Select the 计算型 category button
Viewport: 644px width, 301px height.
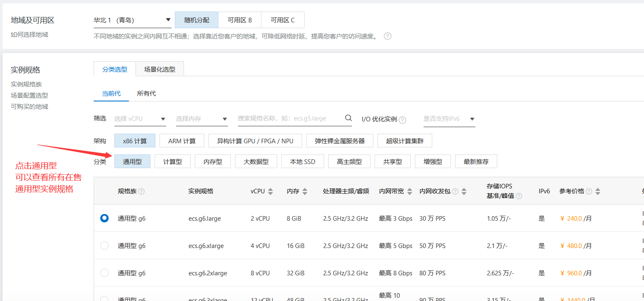[x=172, y=161]
